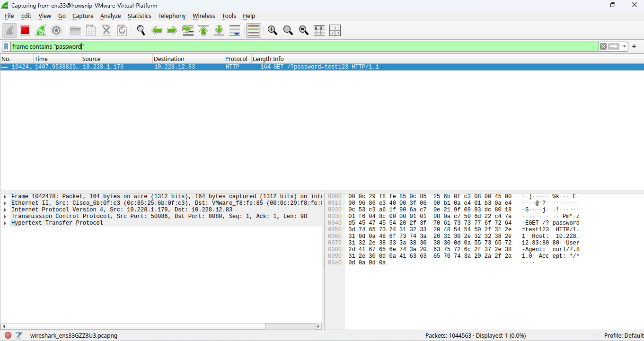Click the go to specified packet icon
This screenshot has height=341, width=644.
point(188,31)
